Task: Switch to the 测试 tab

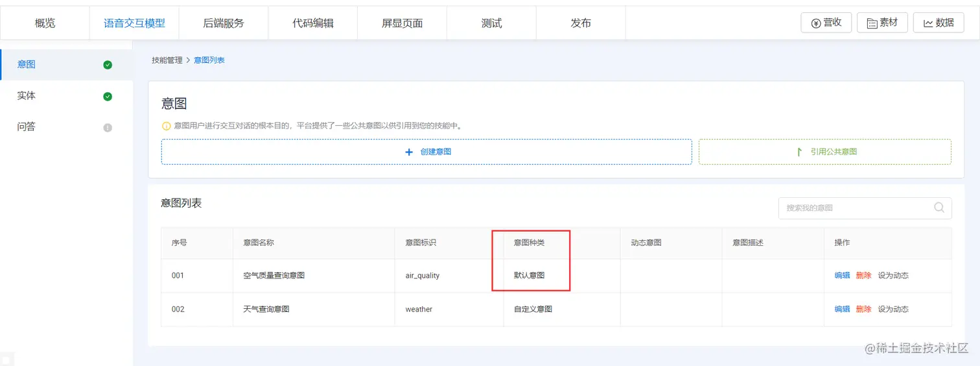Action: click(x=491, y=23)
